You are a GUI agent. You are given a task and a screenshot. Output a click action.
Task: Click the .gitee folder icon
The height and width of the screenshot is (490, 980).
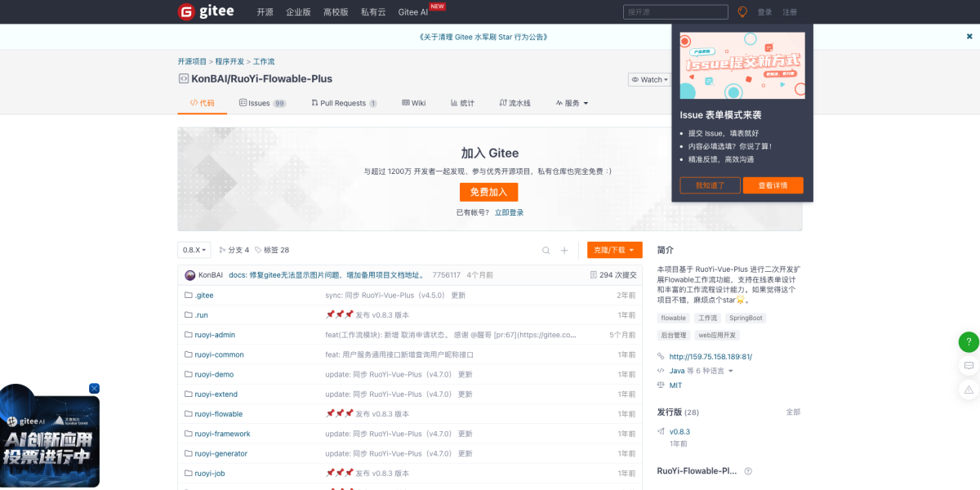(189, 295)
